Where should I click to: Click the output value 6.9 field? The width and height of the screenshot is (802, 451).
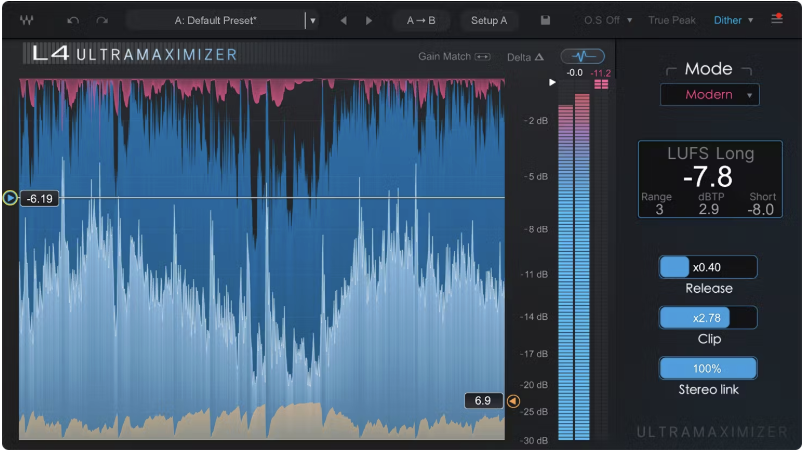pos(483,400)
